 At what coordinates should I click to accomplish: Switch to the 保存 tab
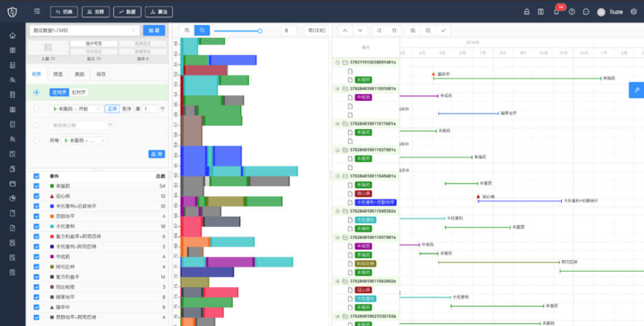click(x=101, y=74)
